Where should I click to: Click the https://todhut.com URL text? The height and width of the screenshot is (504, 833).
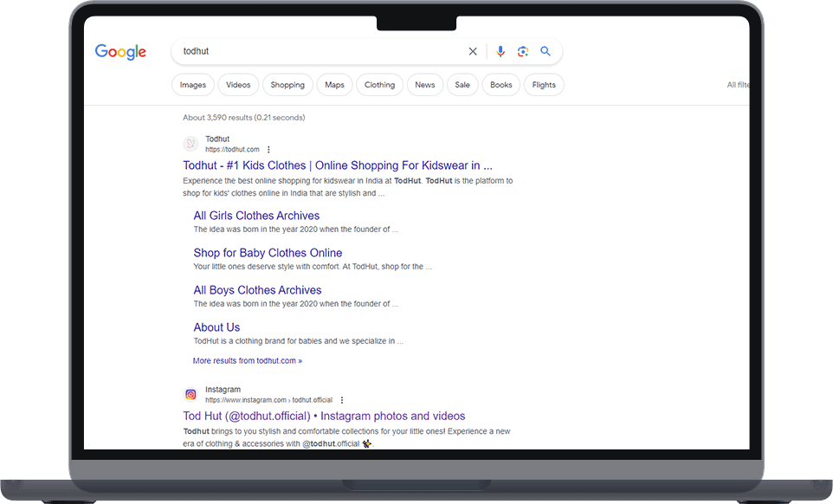click(232, 150)
